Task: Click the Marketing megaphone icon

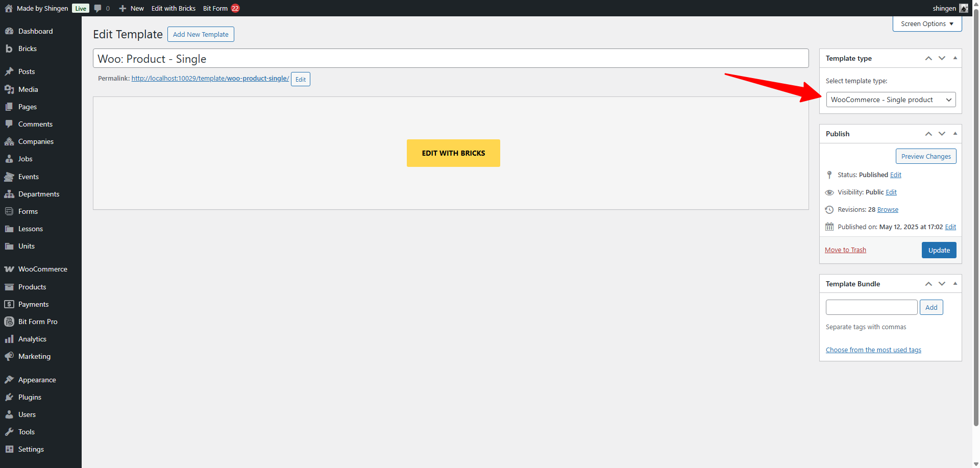Action: (x=9, y=356)
